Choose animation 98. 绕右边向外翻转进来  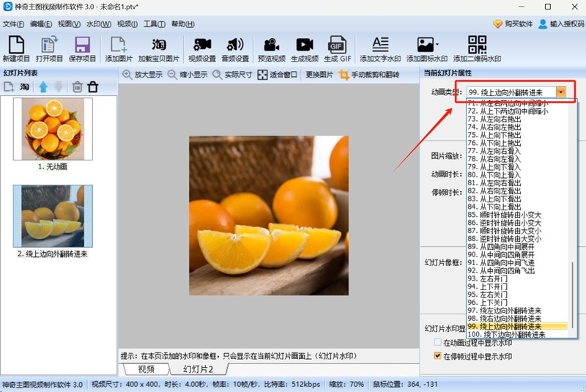pyautogui.click(x=504, y=319)
